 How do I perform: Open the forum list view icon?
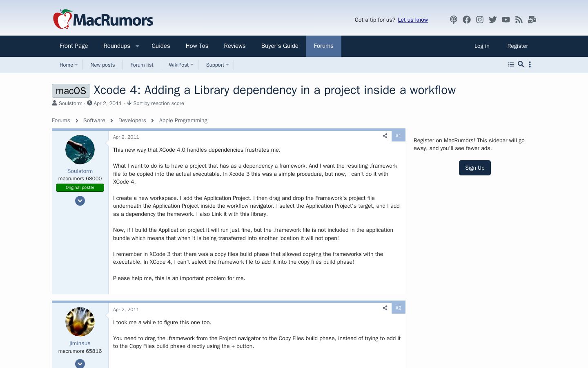point(511,64)
